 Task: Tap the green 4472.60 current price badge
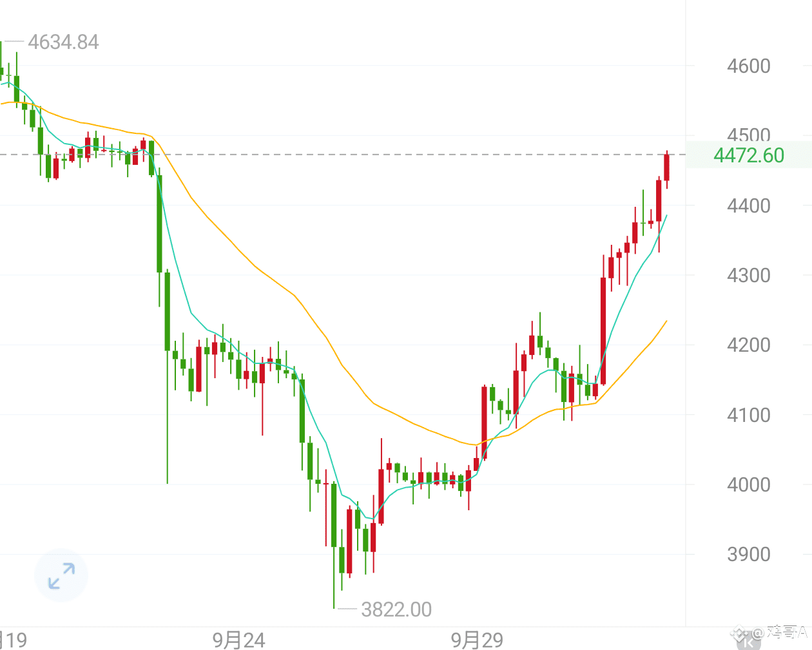coord(750,155)
